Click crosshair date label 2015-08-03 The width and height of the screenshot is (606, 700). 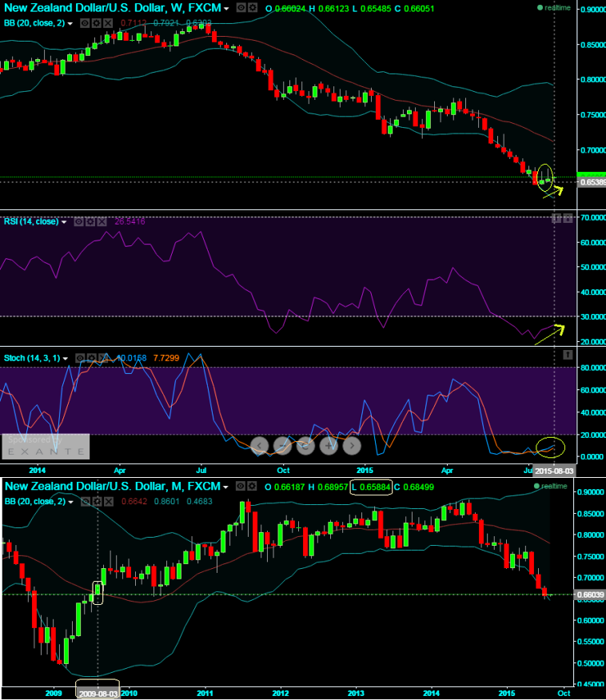tap(554, 471)
